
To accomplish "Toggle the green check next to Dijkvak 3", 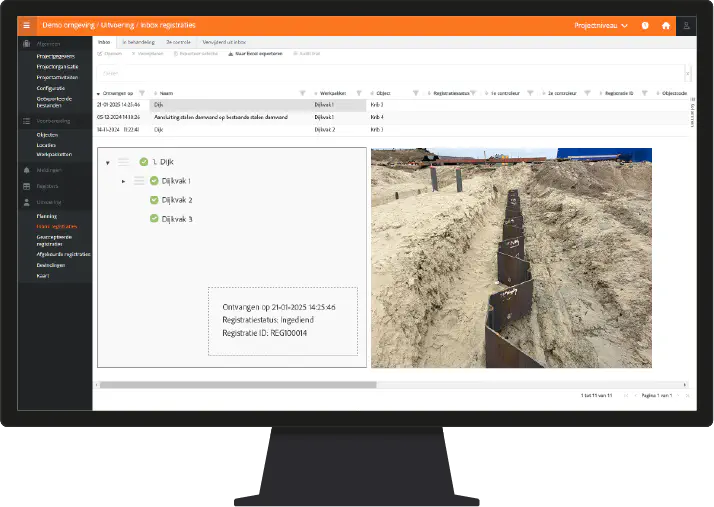I will pos(154,219).
